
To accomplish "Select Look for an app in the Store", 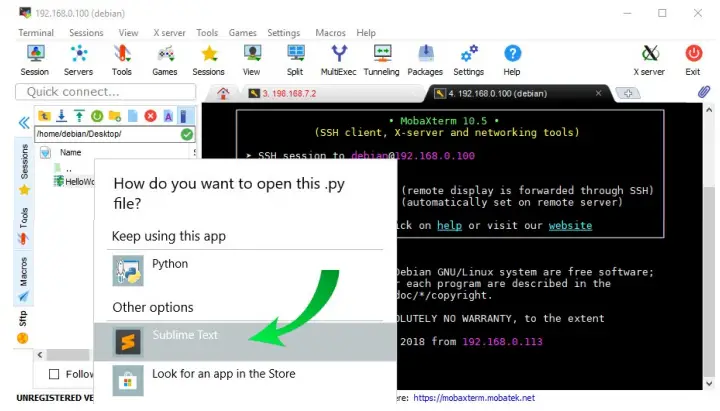I will point(245,380).
